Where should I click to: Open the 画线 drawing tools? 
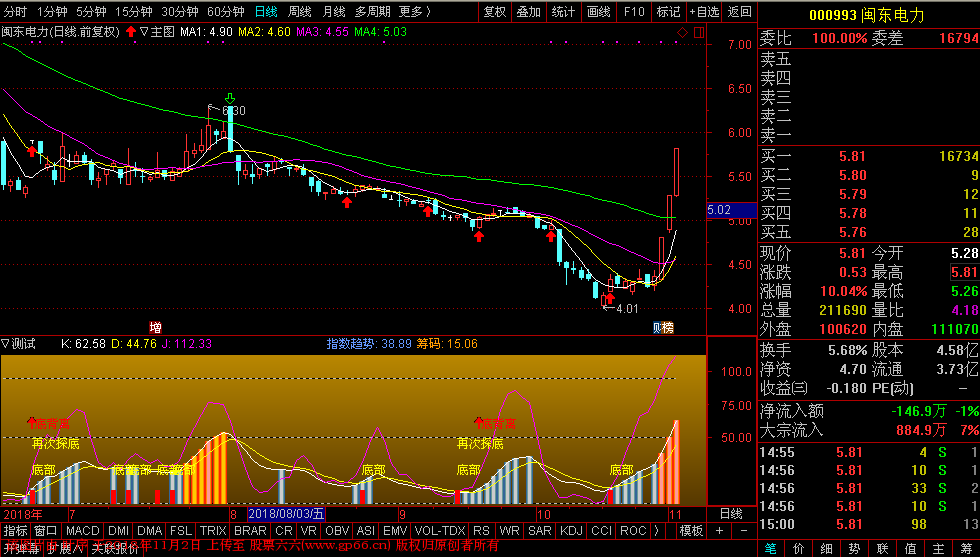599,12
